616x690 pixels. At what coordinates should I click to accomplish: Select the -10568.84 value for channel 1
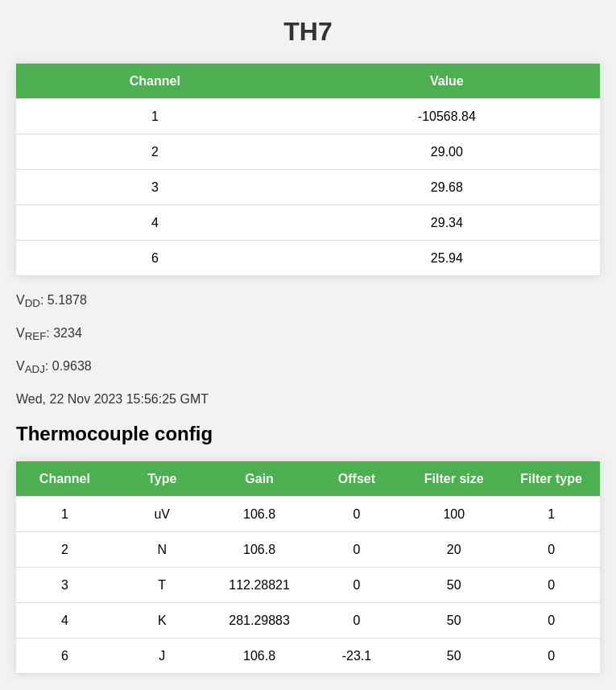[x=446, y=117]
